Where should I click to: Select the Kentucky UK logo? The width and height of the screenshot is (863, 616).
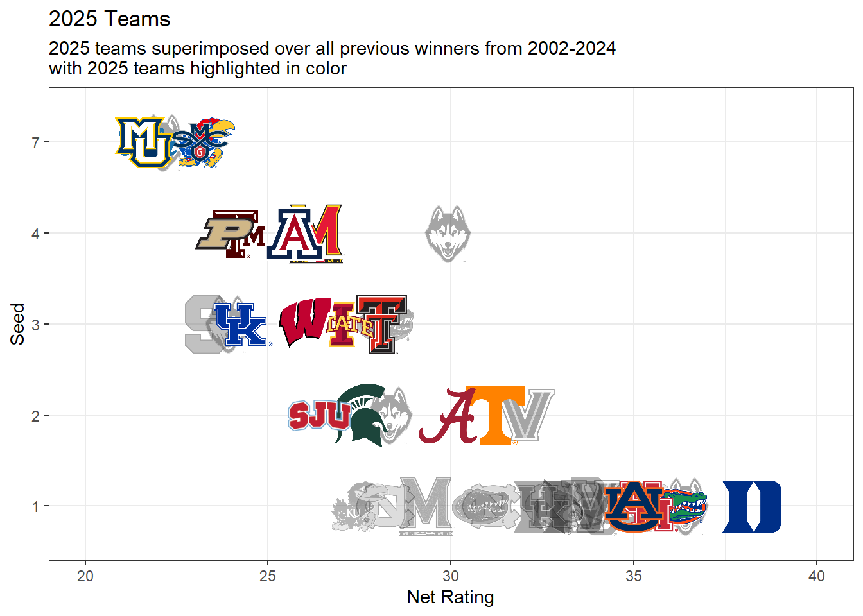pos(241,325)
